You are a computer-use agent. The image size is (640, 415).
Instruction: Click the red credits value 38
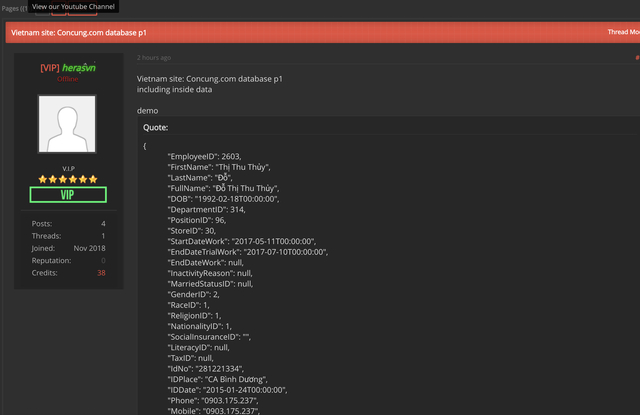pyautogui.click(x=101, y=272)
